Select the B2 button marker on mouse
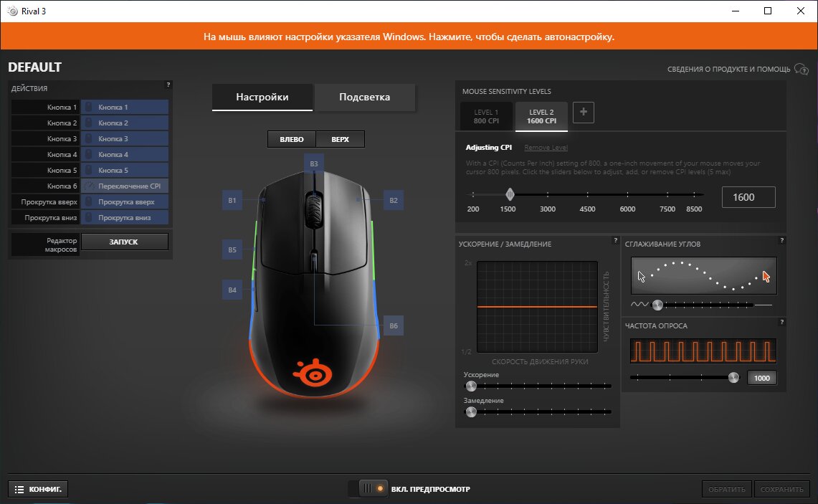Screen dimensions: 818x504 [x=394, y=200]
